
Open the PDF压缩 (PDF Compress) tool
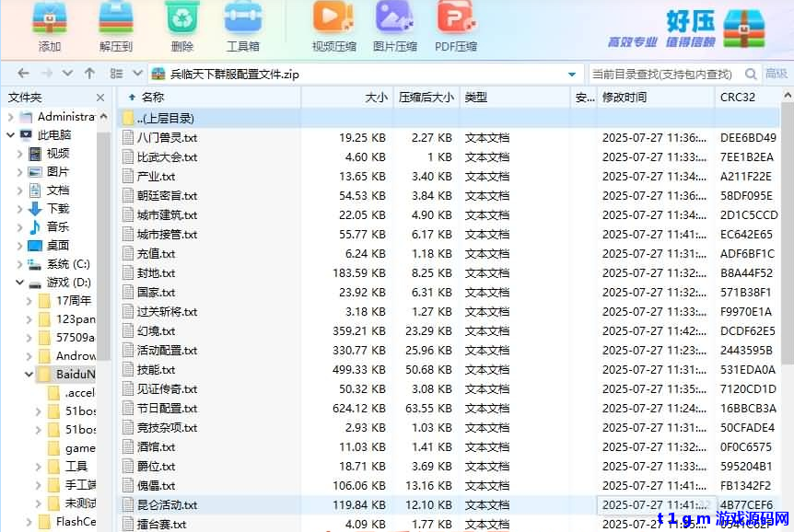[x=455, y=25]
